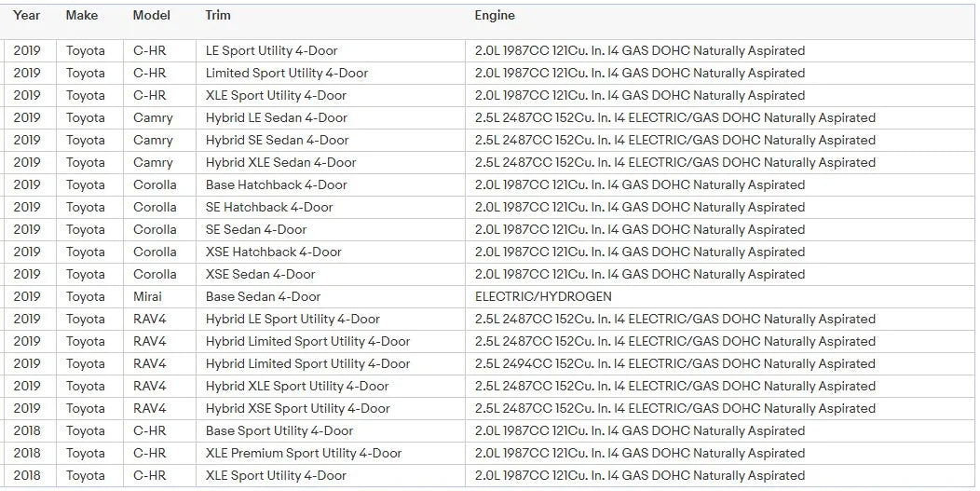Click the Make column header

pos(82,16)
